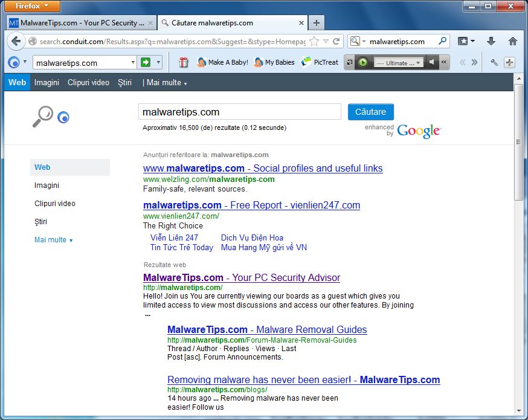
Task: Mute the radio player speaker icon
Action: point(431,62)
